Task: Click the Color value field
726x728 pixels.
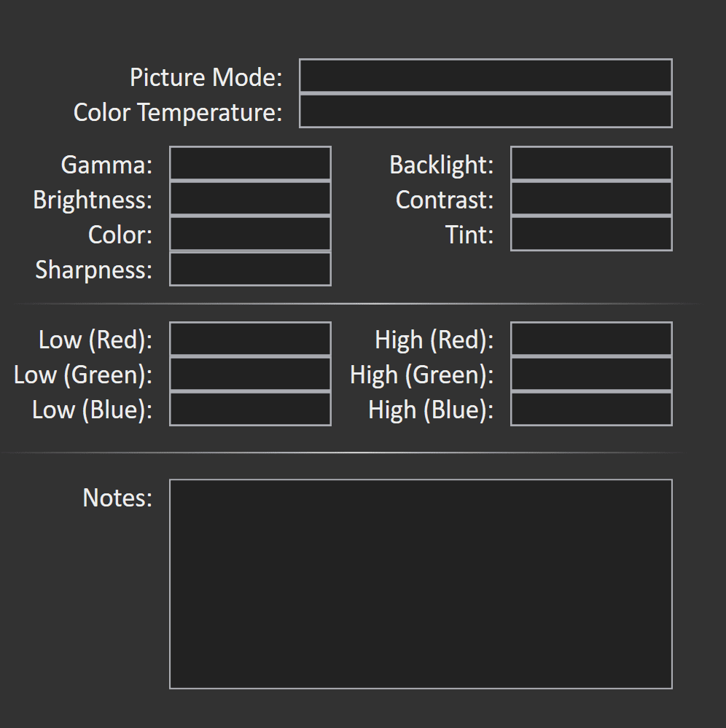Action: coord(250,233)
